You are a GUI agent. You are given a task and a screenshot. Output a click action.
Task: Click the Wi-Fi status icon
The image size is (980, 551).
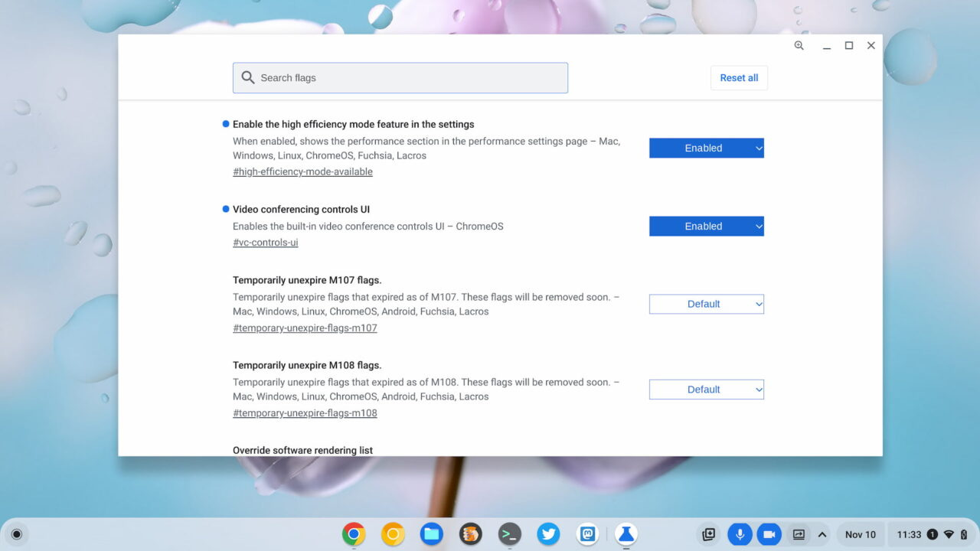[x=949, y=534]
